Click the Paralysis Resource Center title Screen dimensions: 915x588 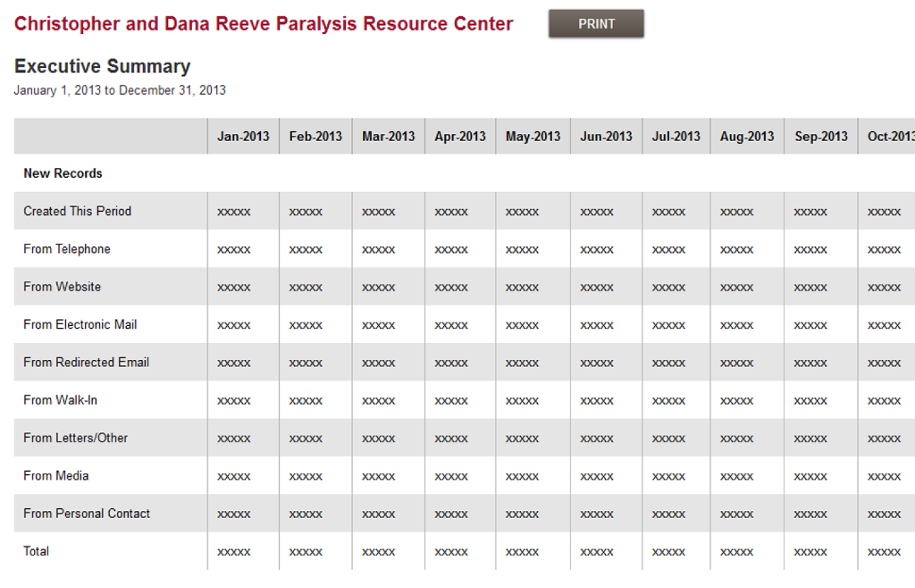click(263, 24)
